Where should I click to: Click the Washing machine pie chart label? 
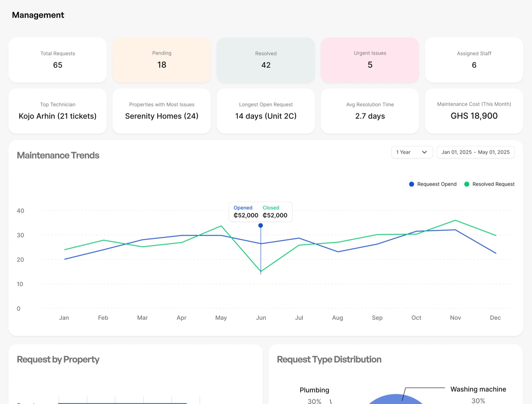(x=478, y=389)
